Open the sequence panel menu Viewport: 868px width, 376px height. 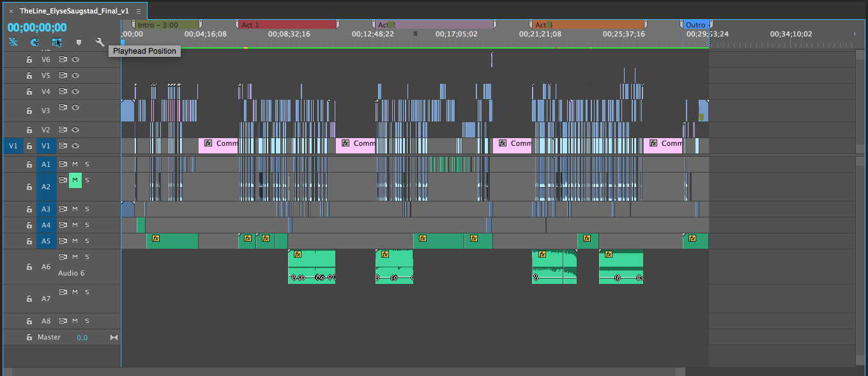(139, 11)
